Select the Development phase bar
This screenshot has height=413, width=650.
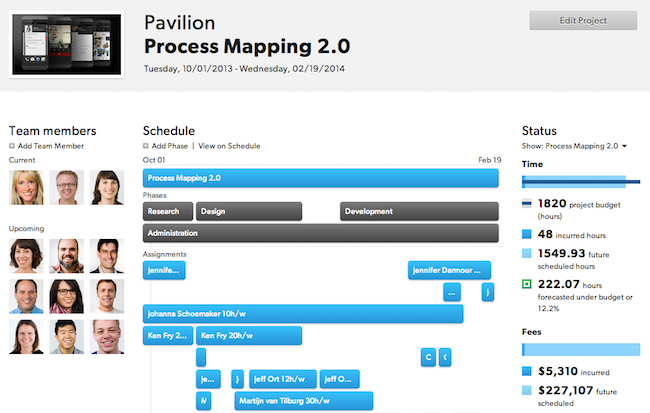(x=418, y=211)
